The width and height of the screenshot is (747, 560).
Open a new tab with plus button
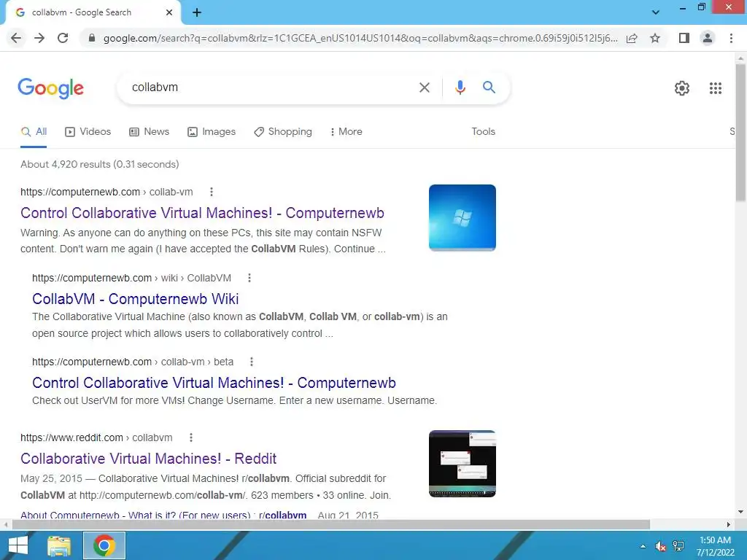(197, 12)
